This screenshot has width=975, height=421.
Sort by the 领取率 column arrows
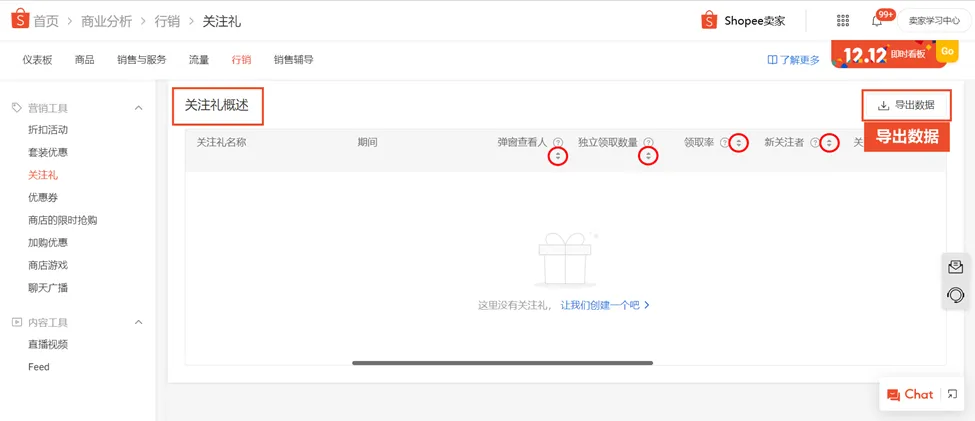pyautogui.click(x=739, y=142)
